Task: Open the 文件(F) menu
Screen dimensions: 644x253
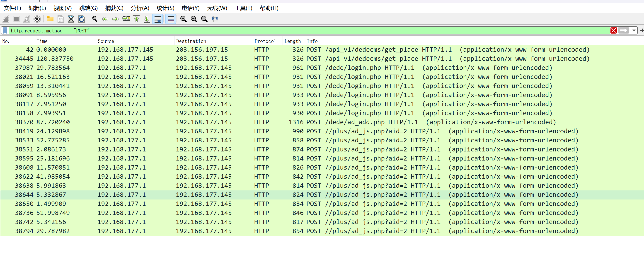Action: 12,8
